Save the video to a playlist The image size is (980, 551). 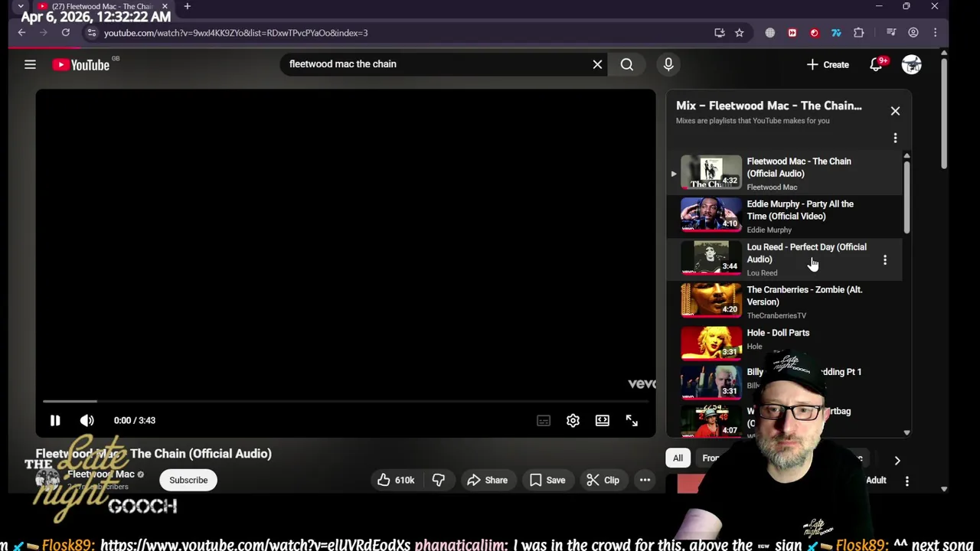tap(547, 480)
